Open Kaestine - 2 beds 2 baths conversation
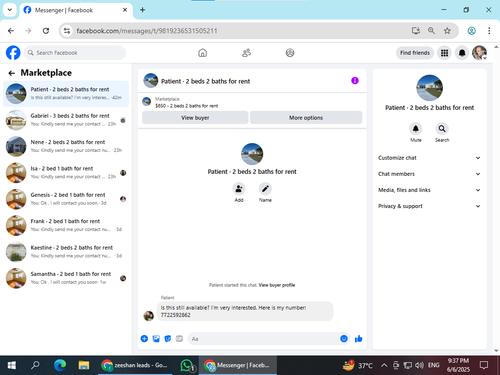The height and width of the screenshot is (375, 500). pyautogui.click(x=66, y=252)
